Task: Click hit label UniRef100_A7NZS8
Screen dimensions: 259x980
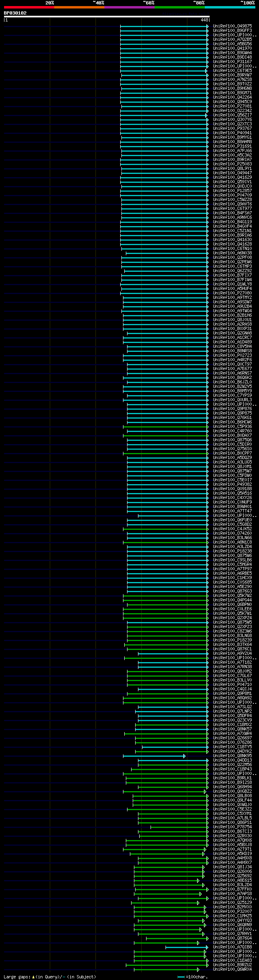Action: [232, 79]
